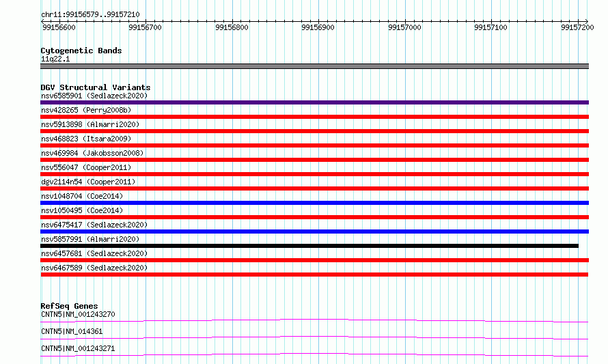Viewport: 608px width, 364px height.
Task: Open dgv2114n54 (Cooper2011) variant entry
Action: (x=88, y=182)
